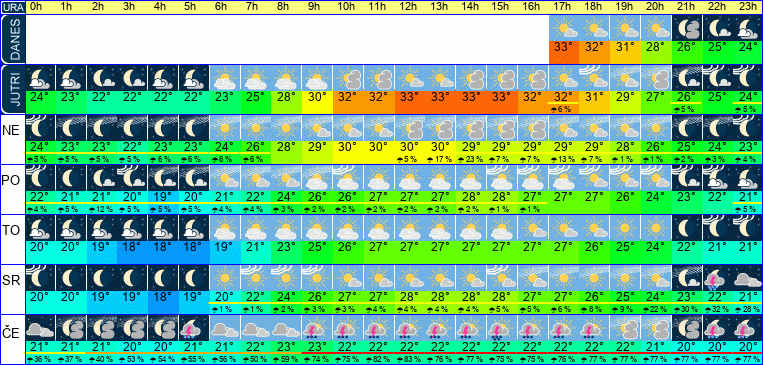
Task: Click the night thunderstorm icon for ČE 5h
Action: point(194,328)
